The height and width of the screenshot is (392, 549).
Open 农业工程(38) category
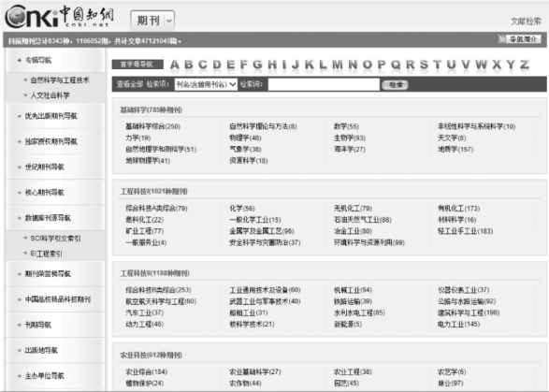click(x=353, y=371)
